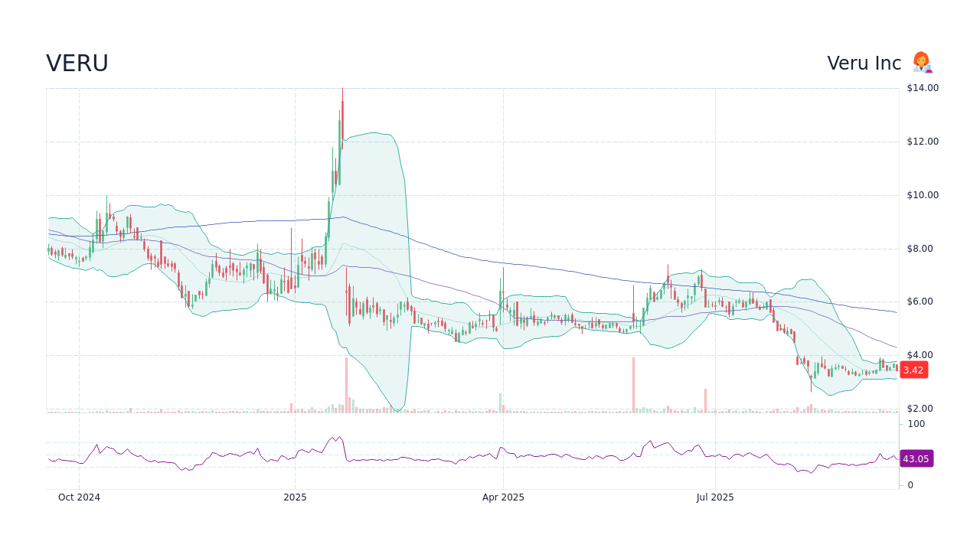Screen dimensions: 980x551
Task: Select the red 3.42 current price label
Action: coord(913,370)
